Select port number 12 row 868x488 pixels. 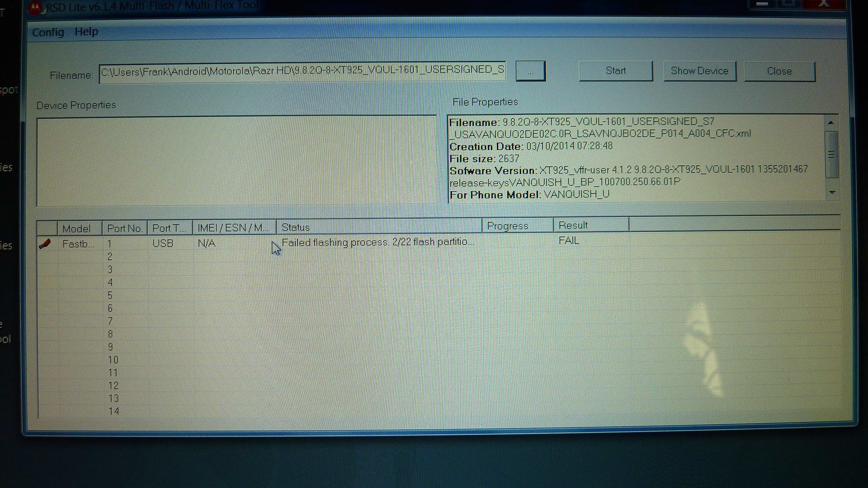(113, 386)
